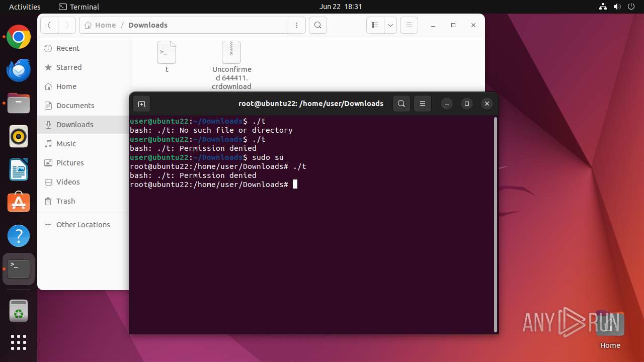Click the 'sudo su' command line text
This screenshot has width=644, height=362.
(268, 157)
